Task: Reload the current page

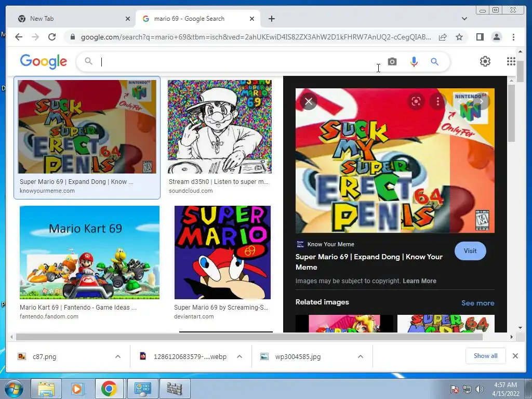Action: [52, 37]
